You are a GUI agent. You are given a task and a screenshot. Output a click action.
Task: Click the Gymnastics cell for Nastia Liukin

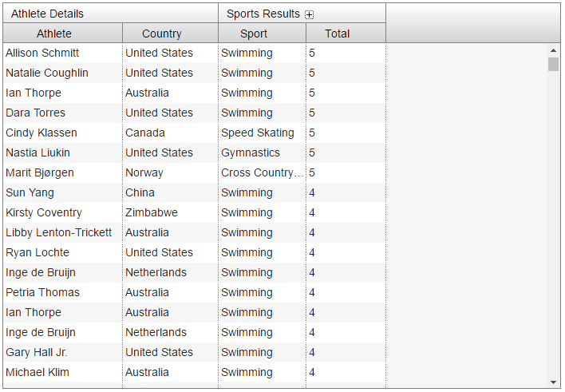coord(263,152)
